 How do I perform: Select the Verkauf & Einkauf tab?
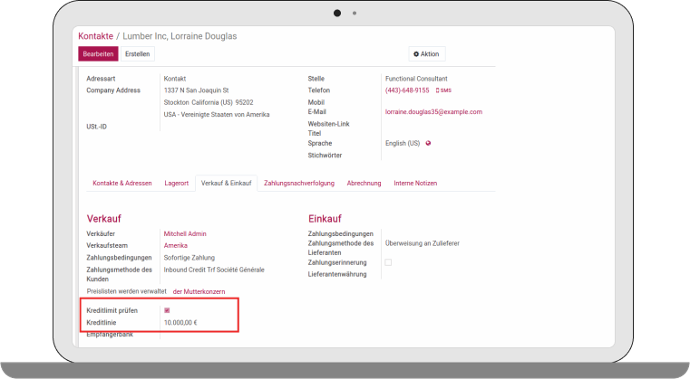pos(226,183)
